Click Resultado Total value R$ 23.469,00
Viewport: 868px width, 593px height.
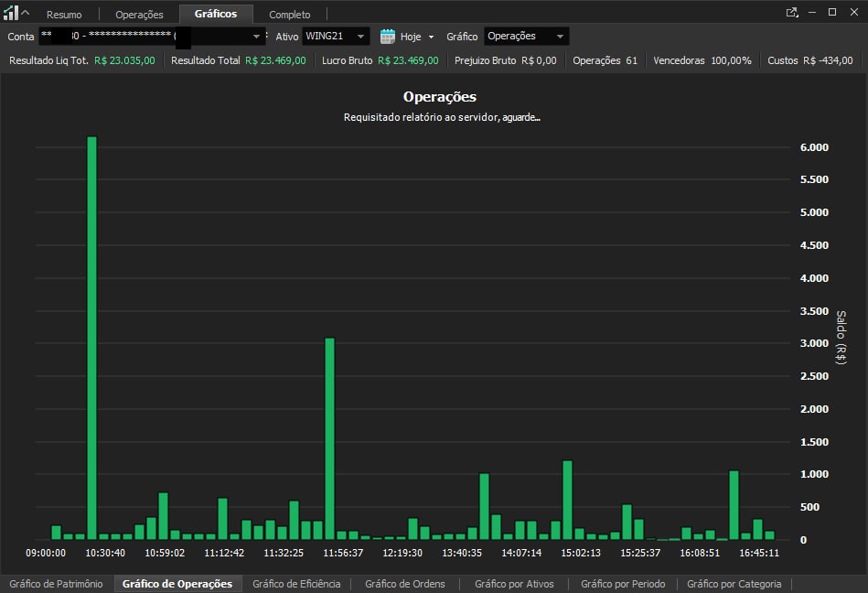tap(275, 60)
